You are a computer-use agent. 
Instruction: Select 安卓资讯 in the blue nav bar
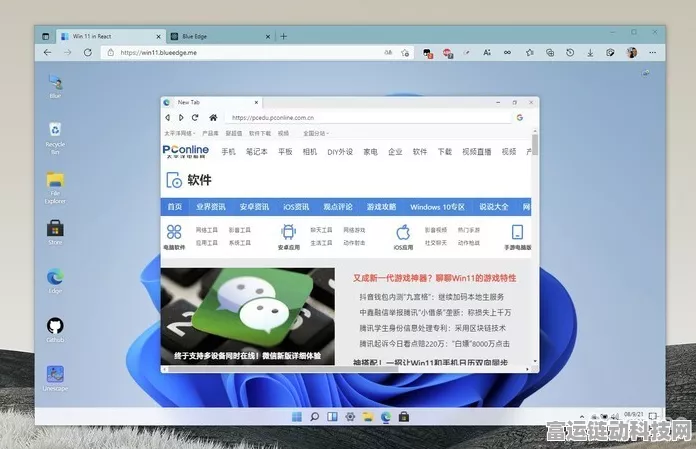254,207
